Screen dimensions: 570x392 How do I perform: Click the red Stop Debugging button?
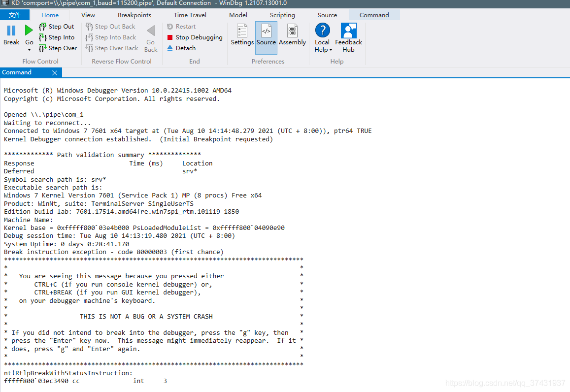tap(195, 37)
